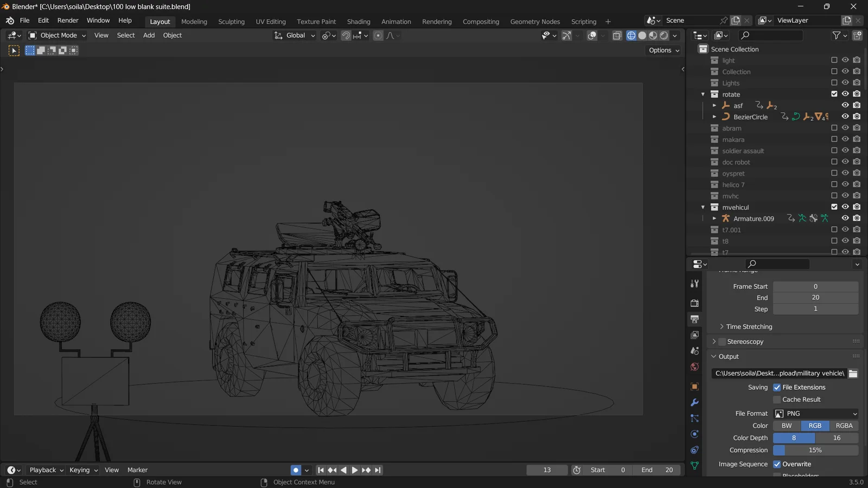This screenshot has width=868, height=488.
Task: Toggle X-Ray in the viewport header
Action: point(617,35)
